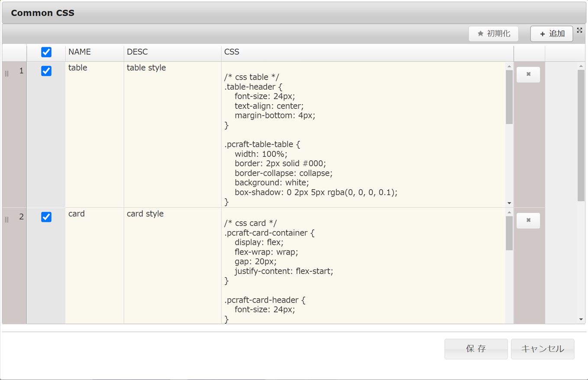Uncheck the card row checkbox
Screen dimensions: 588x380
point(46,217)
